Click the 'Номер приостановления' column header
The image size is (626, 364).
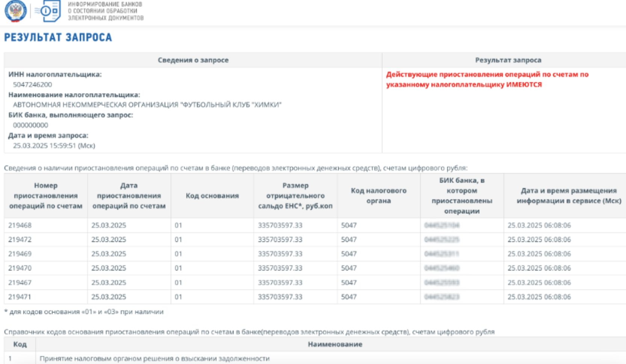46,196
